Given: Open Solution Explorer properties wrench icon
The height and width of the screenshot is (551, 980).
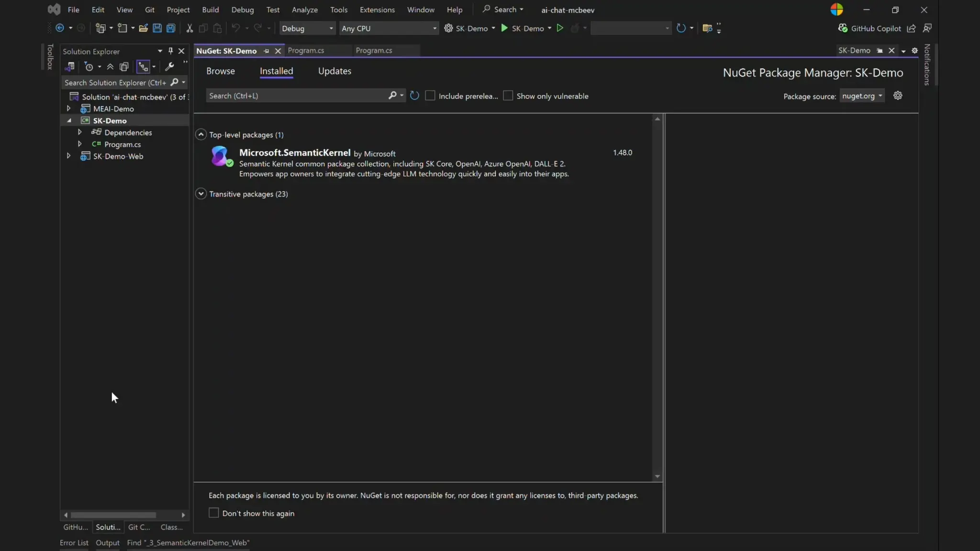Looking at the screenshot, I should pos(169,67).
